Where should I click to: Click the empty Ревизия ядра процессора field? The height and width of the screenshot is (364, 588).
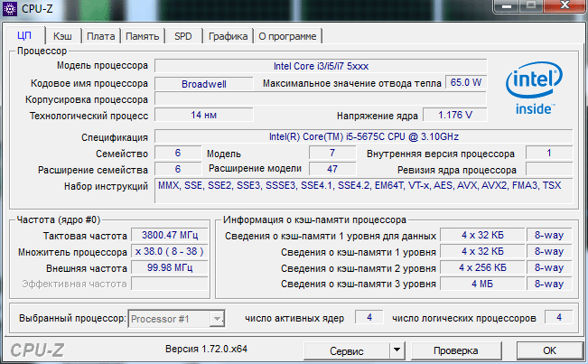click(x=549, y=169)
